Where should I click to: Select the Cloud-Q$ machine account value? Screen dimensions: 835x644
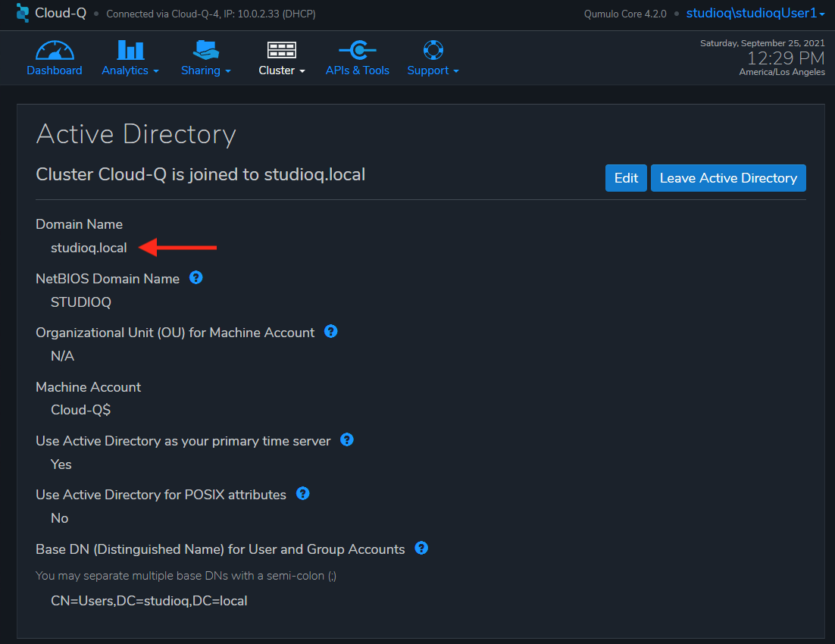pos(81,410)
